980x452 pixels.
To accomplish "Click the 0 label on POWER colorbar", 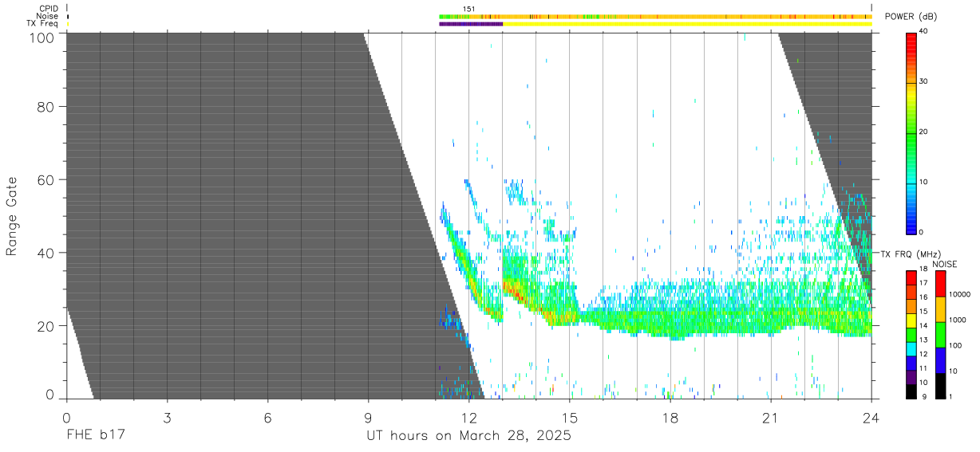I will point(921,232).
